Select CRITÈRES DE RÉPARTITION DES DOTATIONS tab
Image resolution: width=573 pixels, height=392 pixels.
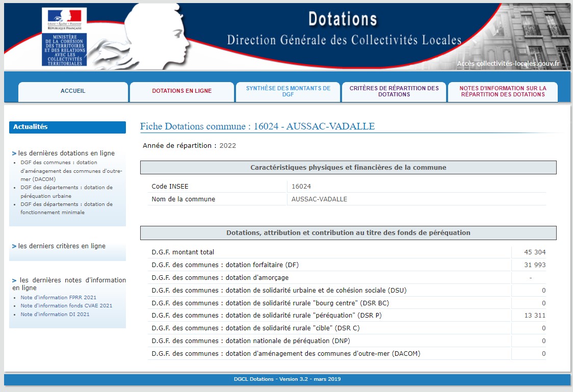(x=394, y=91)
